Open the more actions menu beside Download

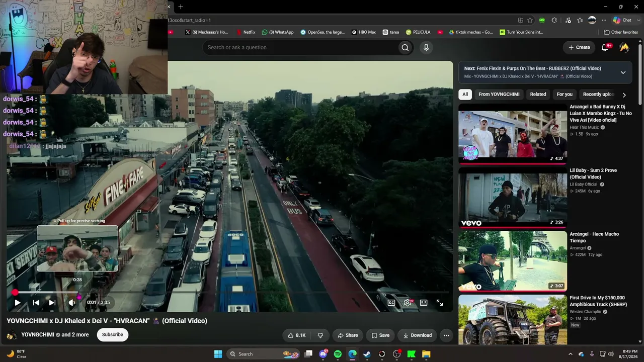(446, 335)
